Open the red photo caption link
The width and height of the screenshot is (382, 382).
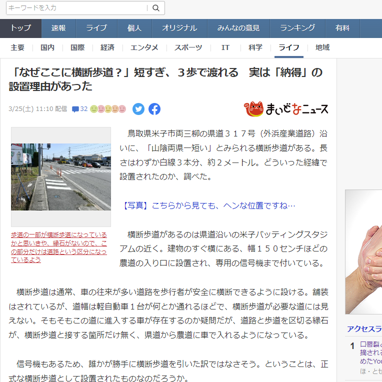(59, 247)
